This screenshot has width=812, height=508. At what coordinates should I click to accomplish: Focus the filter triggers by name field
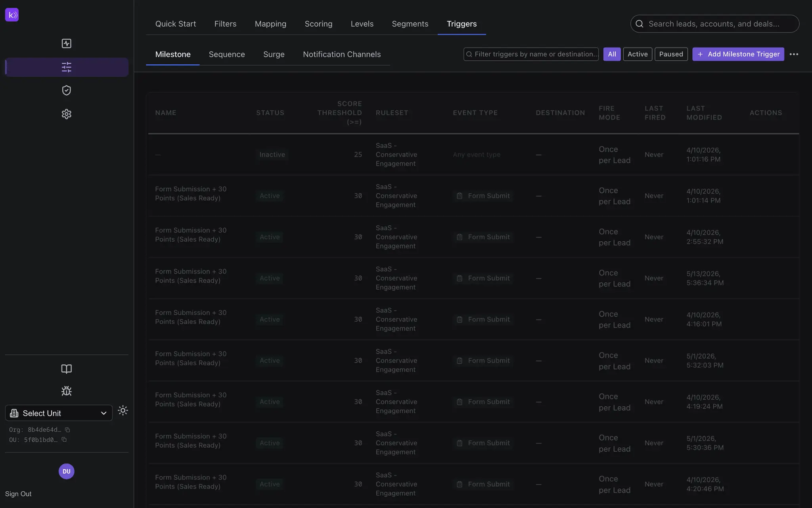[531, 54]
